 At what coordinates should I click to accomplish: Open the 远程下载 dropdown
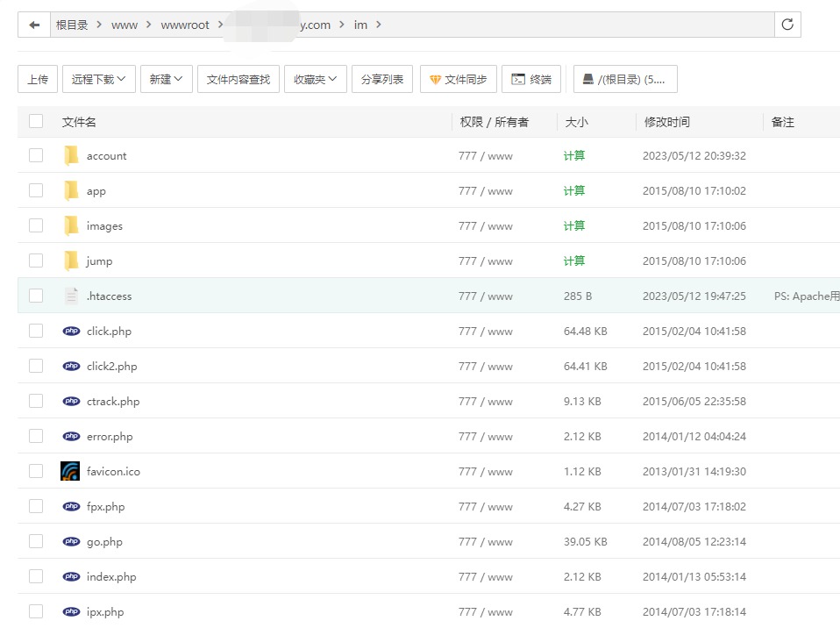click(98, 79)
